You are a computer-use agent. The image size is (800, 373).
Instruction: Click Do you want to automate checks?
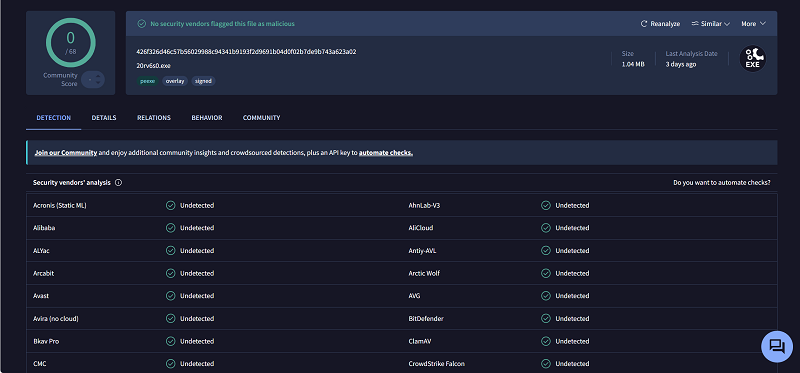coord(722,183)
